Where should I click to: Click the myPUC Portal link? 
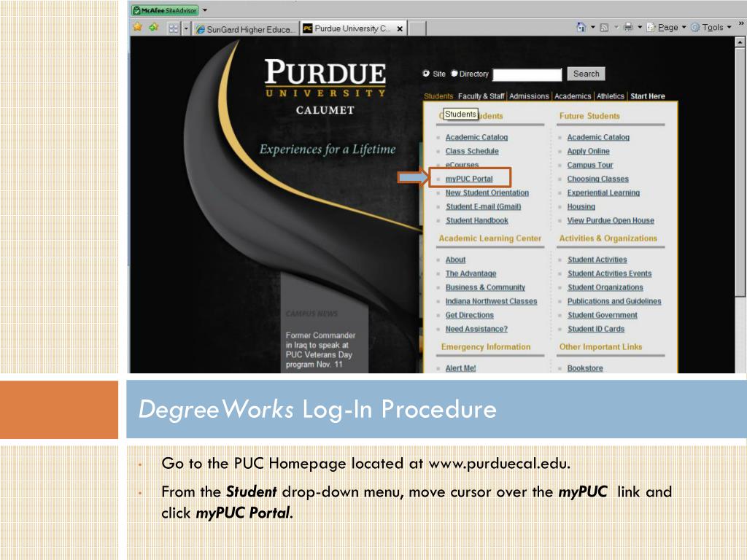coord(469,179)
